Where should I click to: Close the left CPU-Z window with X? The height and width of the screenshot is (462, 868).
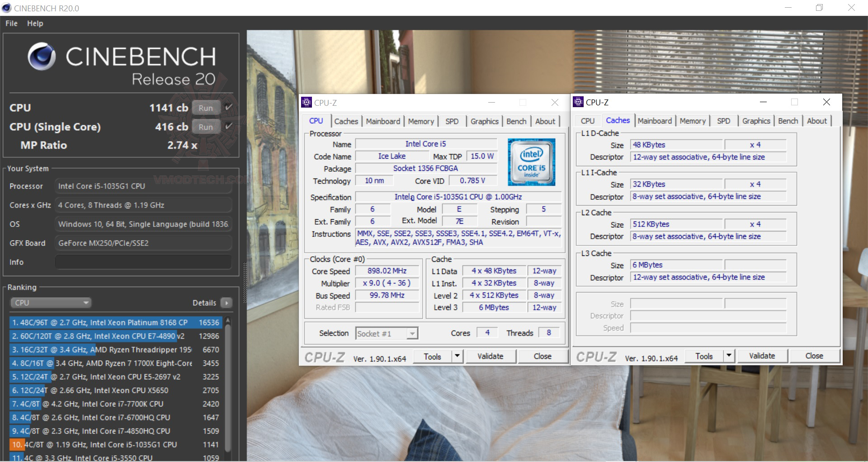(555, 103)
